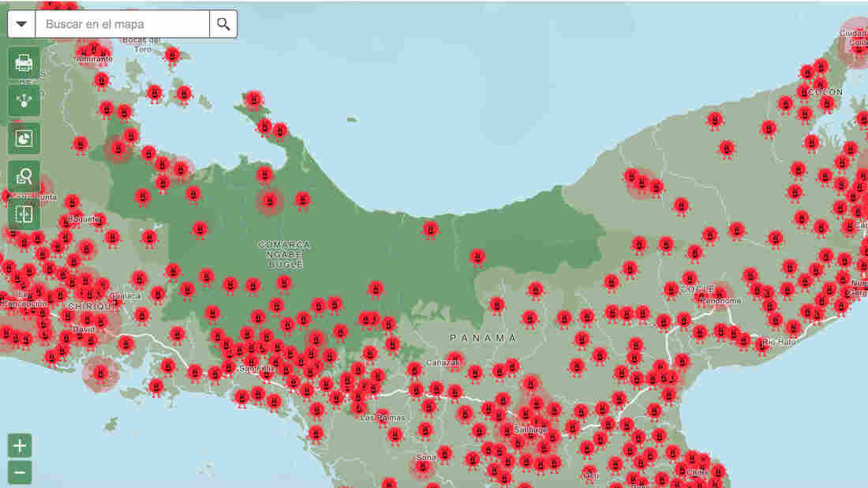Zoom in with the plus button
868x488 pixels.
point(20,446)
